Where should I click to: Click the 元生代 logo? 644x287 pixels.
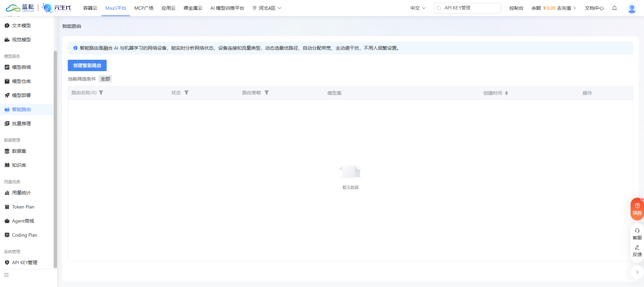click(x=57, y=8)
